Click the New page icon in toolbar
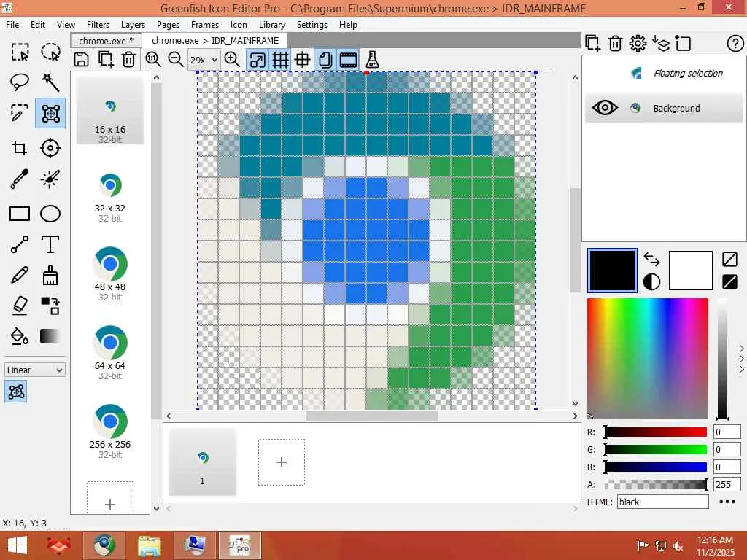This screenshot has width=747, height=560. tap(105, 60)
